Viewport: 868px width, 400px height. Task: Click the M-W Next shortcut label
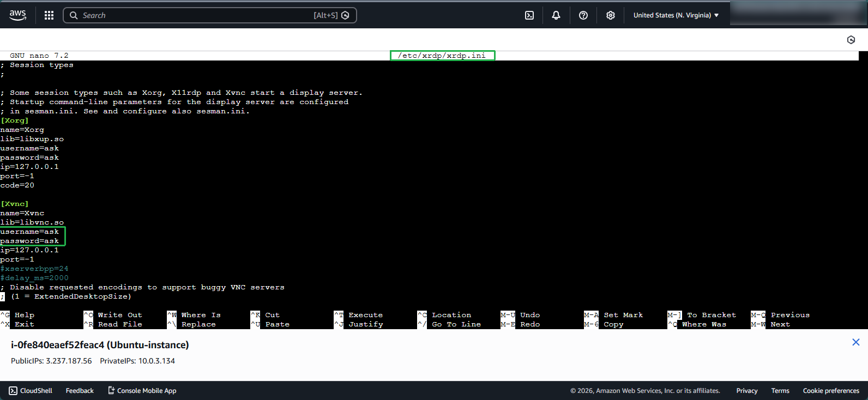tap(770, 324)
